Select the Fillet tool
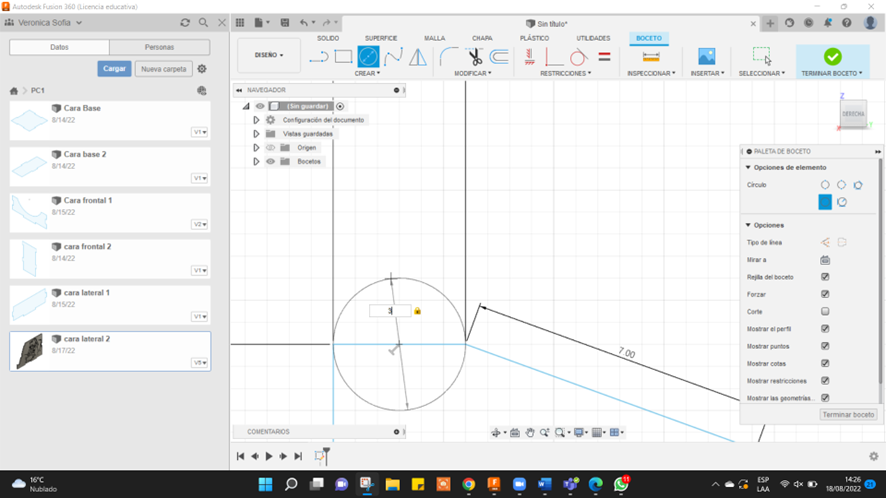 click(449, 57)
